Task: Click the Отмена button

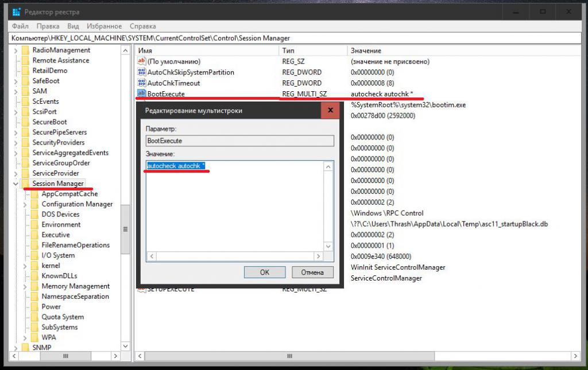Action: (x=312, y=272)
